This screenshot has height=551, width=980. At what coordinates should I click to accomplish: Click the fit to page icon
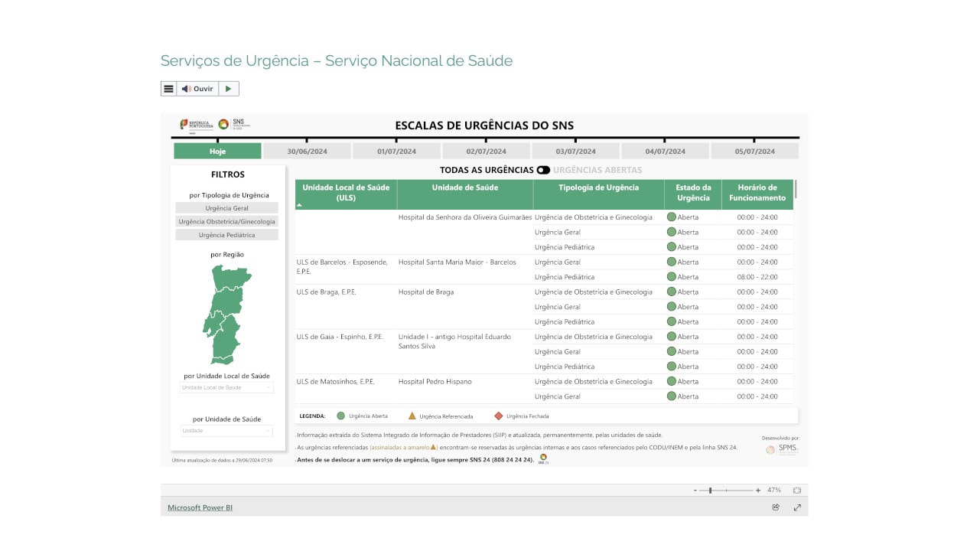click(796, 490)
